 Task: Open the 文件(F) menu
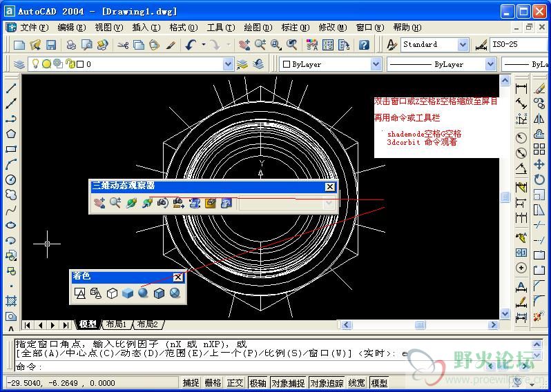[x=34, y=28]
